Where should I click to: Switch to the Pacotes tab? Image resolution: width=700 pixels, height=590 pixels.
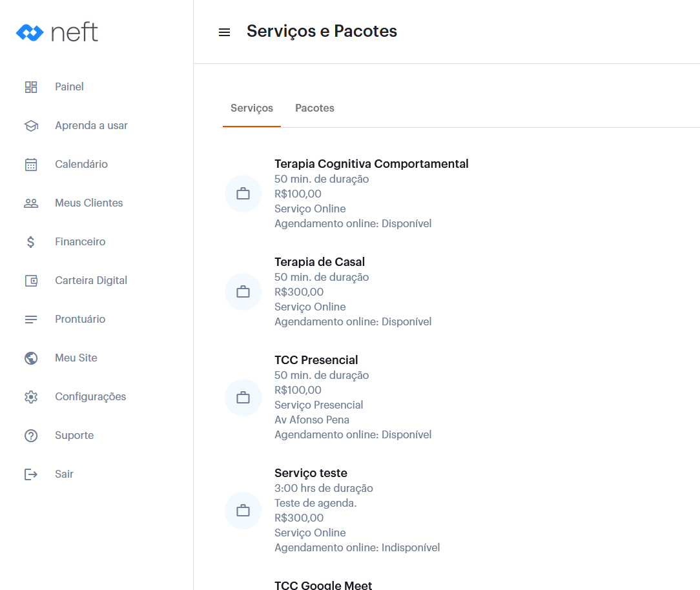pos(314,108)
